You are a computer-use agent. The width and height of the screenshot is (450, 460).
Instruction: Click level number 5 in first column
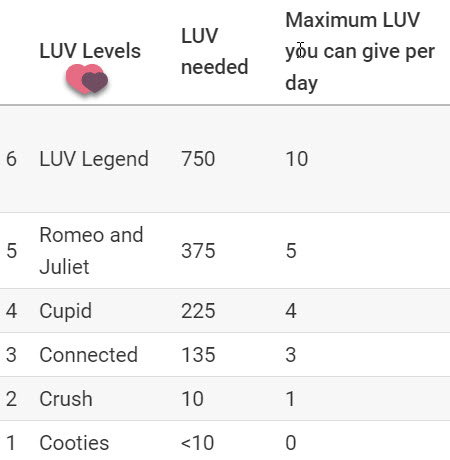point(11,251)
